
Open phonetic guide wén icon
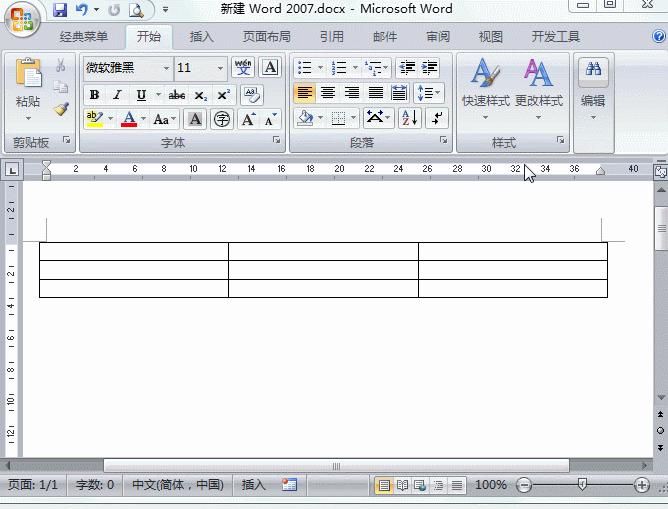243,67
